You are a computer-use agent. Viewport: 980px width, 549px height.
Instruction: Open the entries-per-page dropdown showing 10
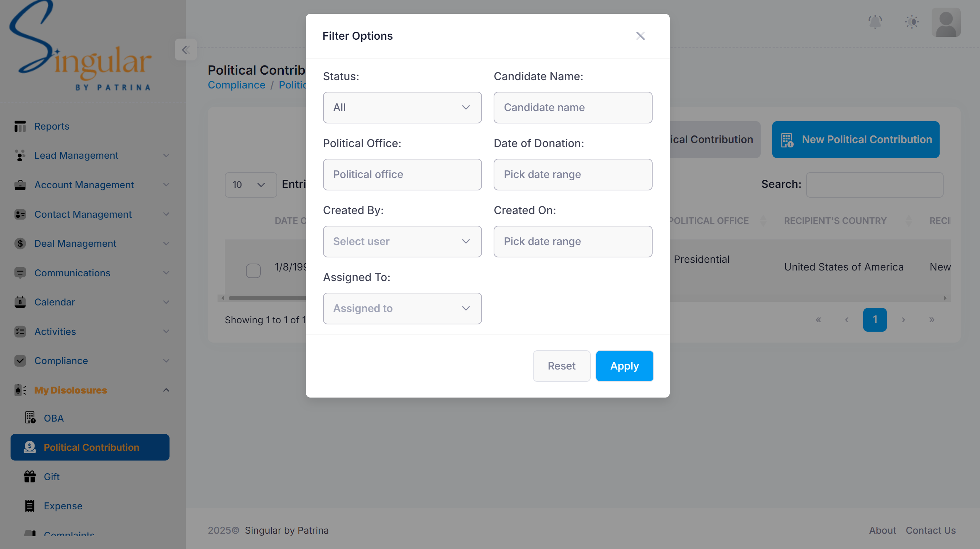pos(250,185)
